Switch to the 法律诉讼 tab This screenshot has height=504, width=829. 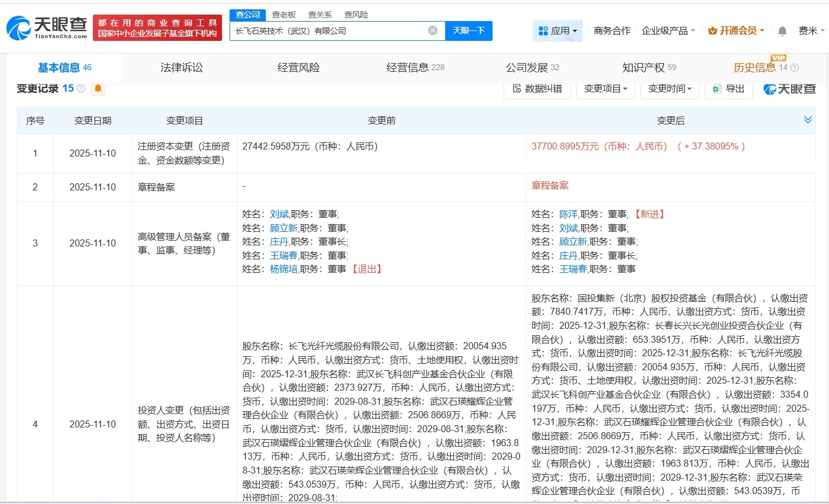[181, 67]
